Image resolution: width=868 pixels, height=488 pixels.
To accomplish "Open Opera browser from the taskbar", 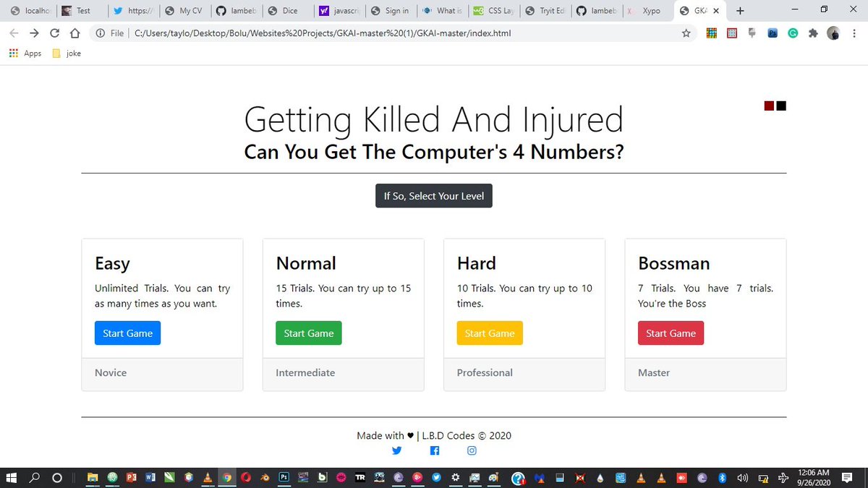I will coord(247,478).
